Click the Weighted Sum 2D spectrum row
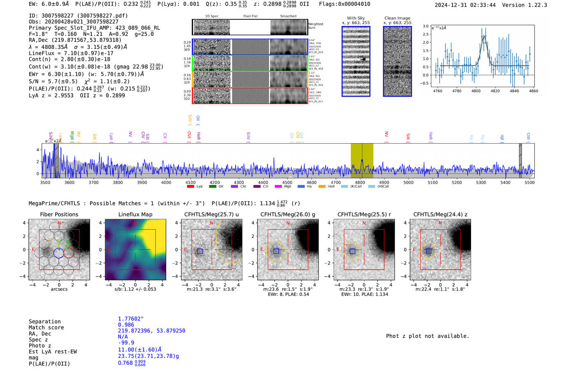Viewport: 576px width, 392px height. click(250, 27)
